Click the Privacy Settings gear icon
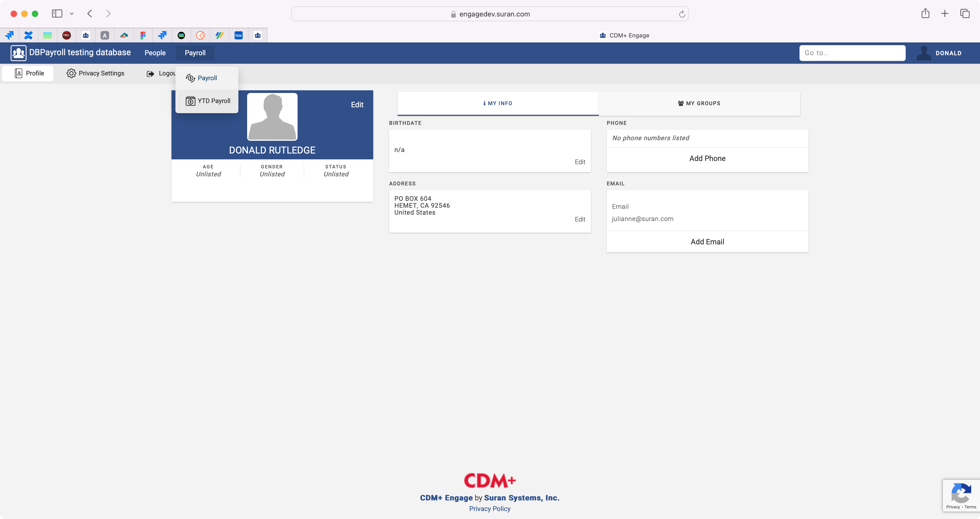980x519 pixels. tap(71, 73)
